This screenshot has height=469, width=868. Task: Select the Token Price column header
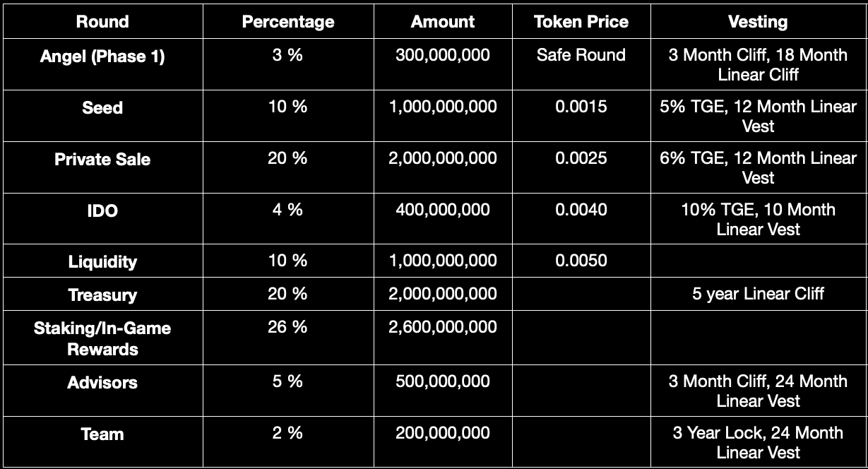click(x=581, y=22)
